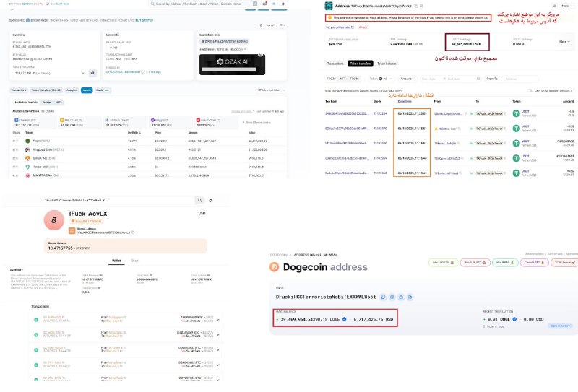Click the slash shortcut icon in Etherscan search
This screenshot has width=578, height=392.
coord(255,4)
